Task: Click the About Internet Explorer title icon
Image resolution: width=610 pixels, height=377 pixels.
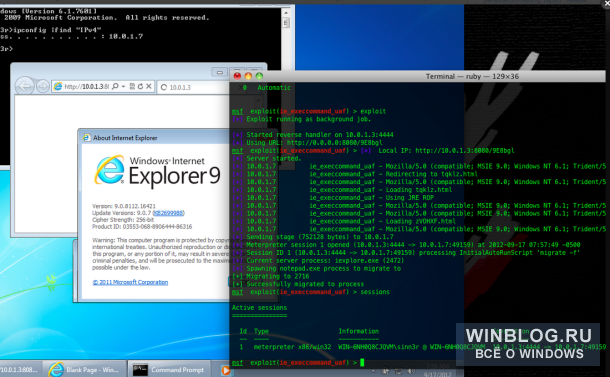Action: point(86,137)
